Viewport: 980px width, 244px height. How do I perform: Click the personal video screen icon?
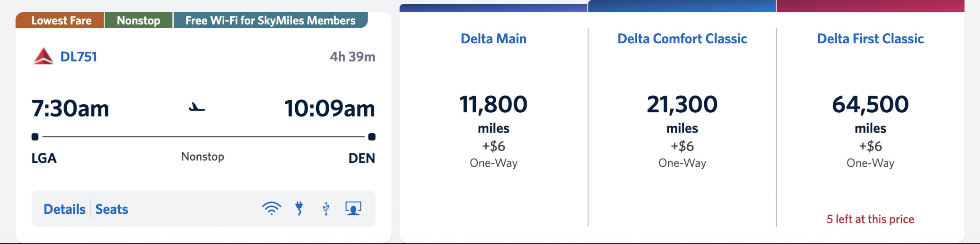coord(353,208)
